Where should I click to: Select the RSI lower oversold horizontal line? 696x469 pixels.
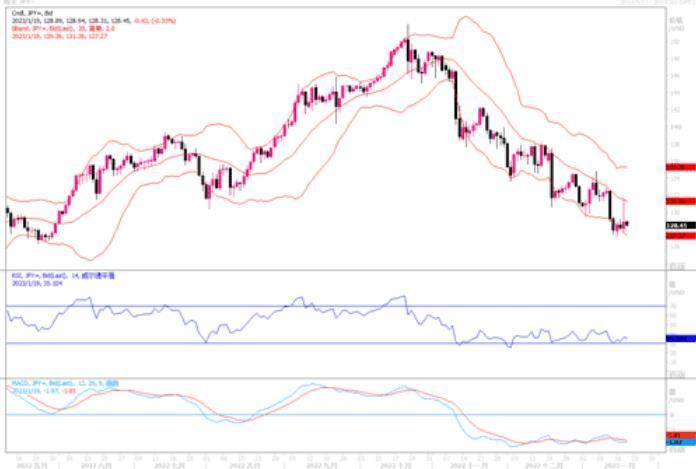click(x=300, y=344)
